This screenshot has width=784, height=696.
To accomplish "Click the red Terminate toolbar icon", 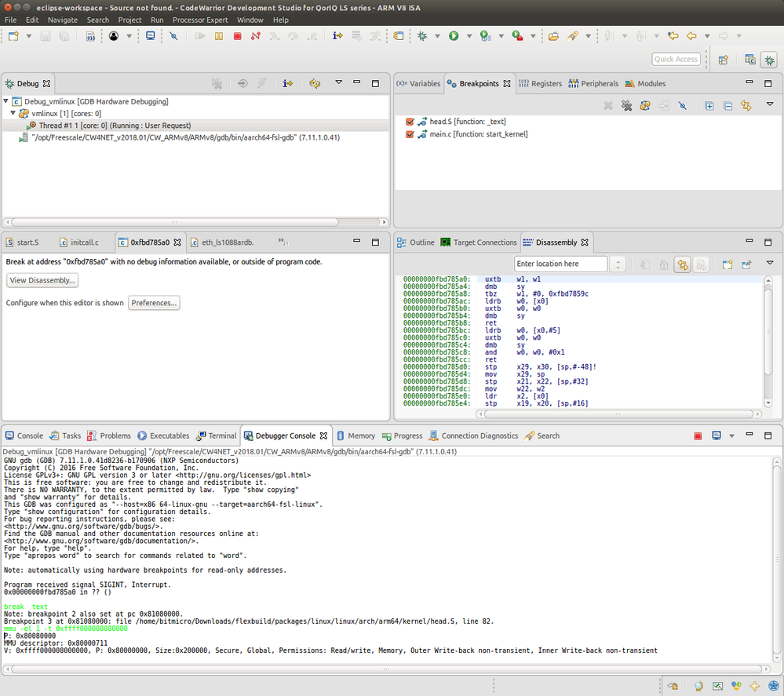I will tap(238, 36).
